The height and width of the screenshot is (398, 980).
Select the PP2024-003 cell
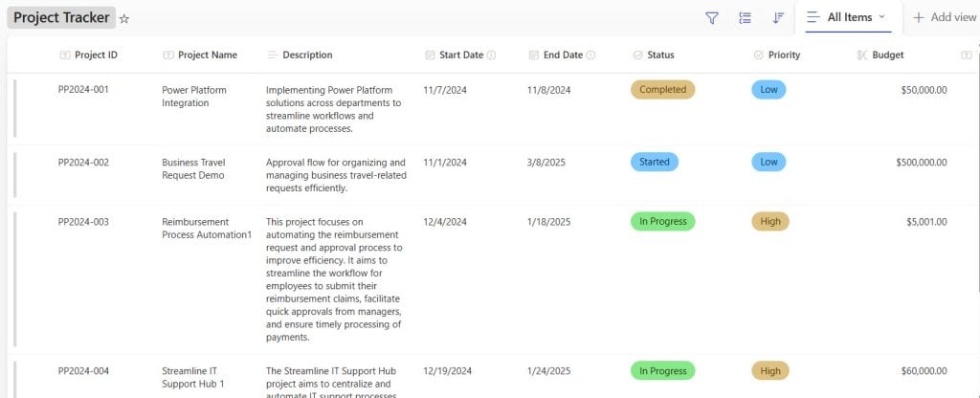tap(83, 222)
